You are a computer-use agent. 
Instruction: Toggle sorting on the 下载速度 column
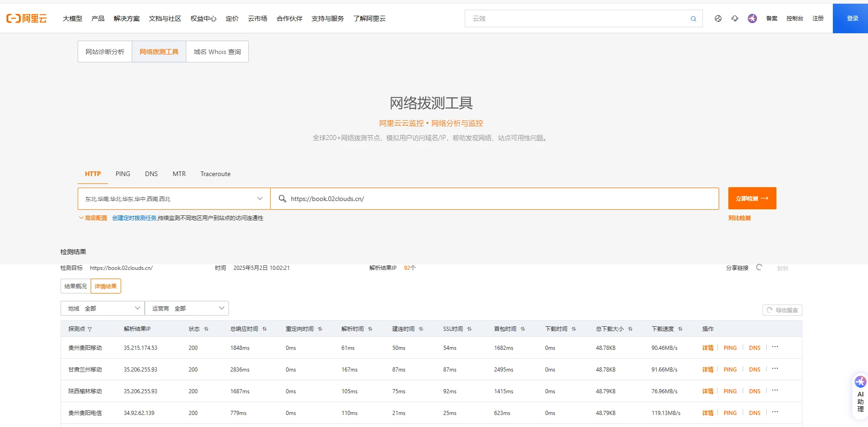coord(680,329)
